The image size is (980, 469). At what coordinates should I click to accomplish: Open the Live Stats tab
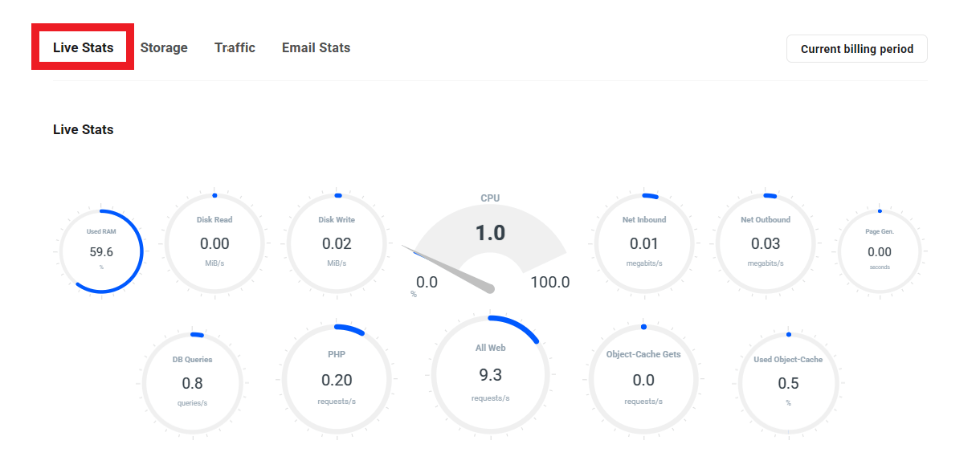tap(84, 47)
